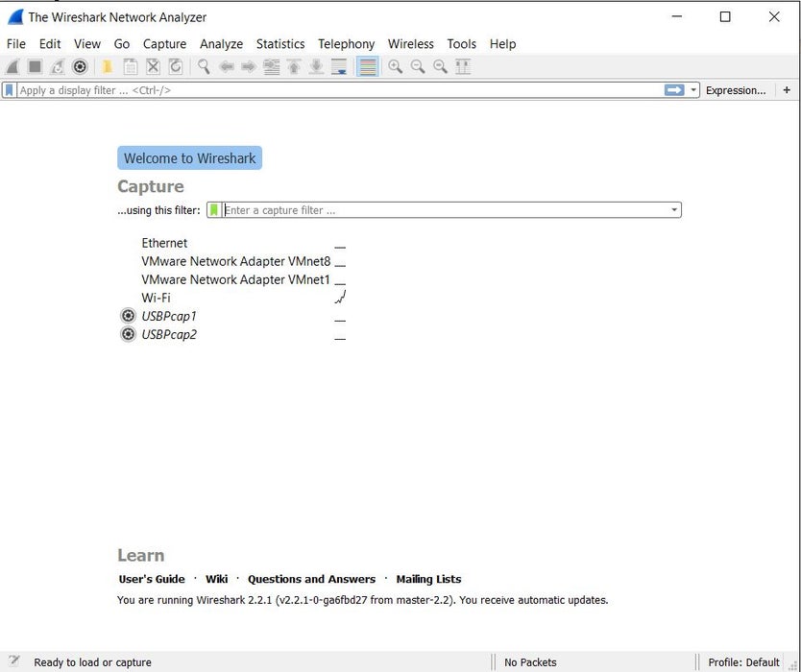Viewport: 801px width, 672px height.
Task: Focus the capture filter input field
Action: (446, 210)
